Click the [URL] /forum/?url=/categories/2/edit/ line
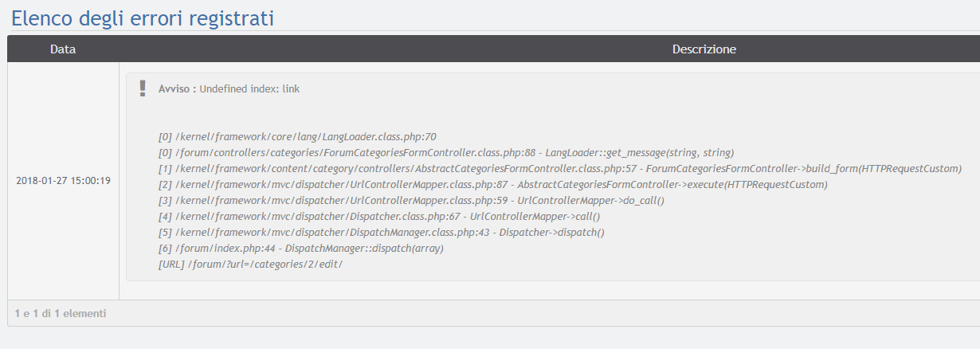 click(x=250, y=264)
